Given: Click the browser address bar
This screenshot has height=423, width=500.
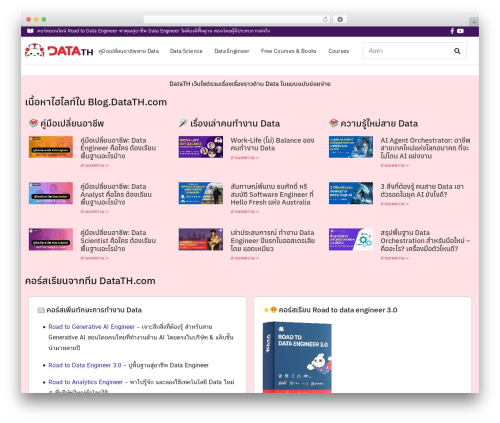Looking at the screenshot, I should pos(237,20).
